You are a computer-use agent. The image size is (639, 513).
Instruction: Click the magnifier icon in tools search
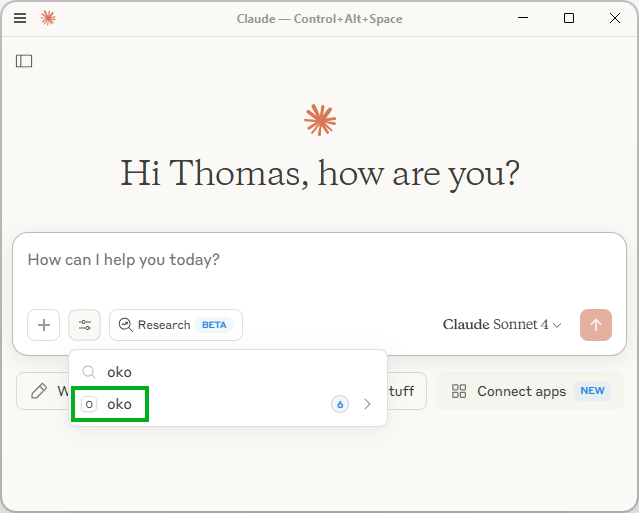89,372
